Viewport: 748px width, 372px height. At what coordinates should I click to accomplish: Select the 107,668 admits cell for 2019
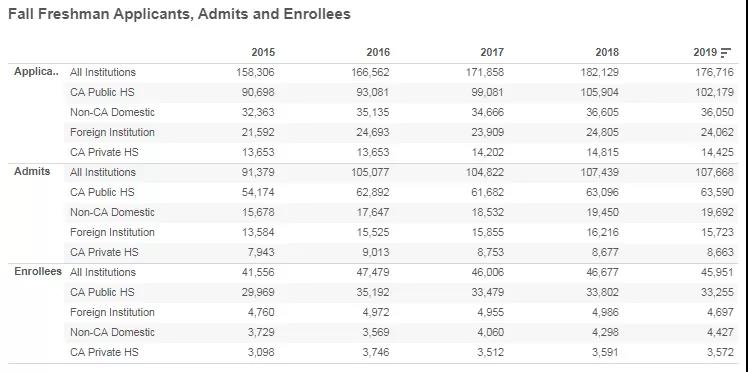click(714, 172)
